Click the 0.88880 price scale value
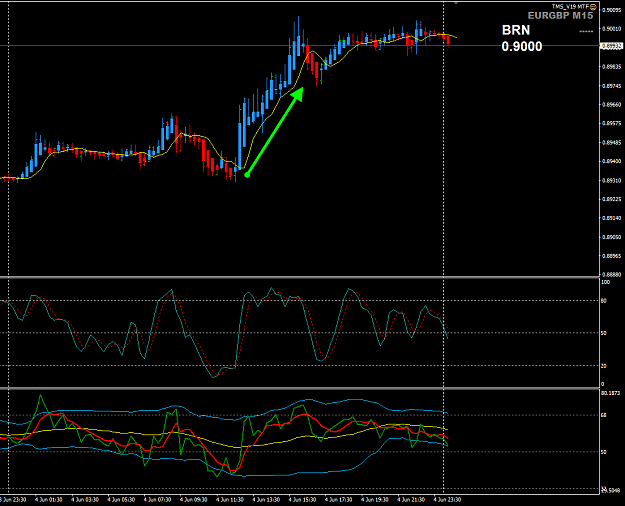 pyautogui.click(x=612, y=275)
